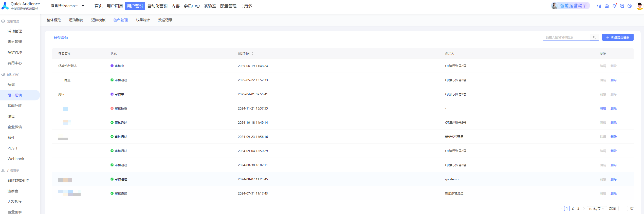Click the green check icon in the 闲置 row

pos(112,80)
